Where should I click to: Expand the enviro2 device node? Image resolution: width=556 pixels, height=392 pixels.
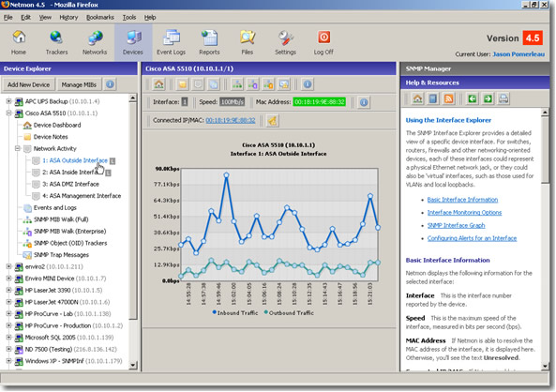click(8, 266)
